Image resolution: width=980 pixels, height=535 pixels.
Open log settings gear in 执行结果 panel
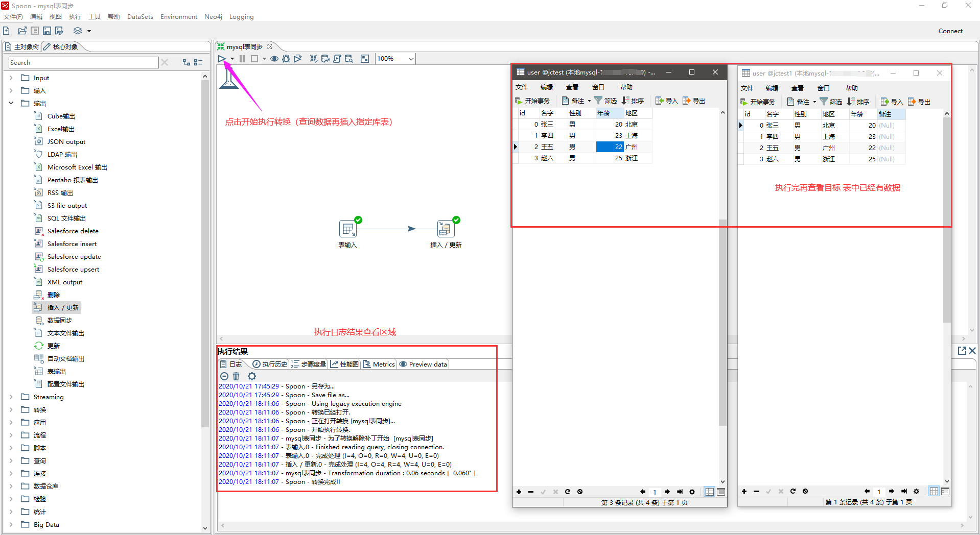tap(252, 376)
